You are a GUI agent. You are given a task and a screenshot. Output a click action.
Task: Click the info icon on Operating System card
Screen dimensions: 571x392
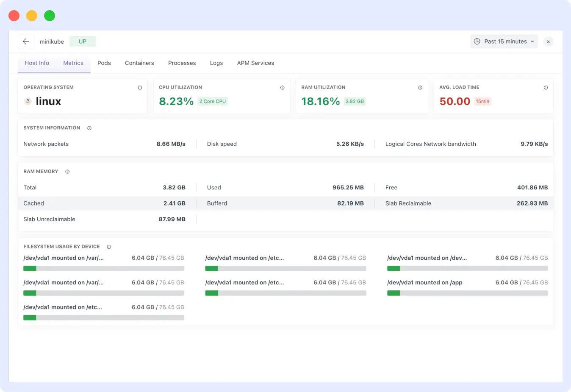140,87
